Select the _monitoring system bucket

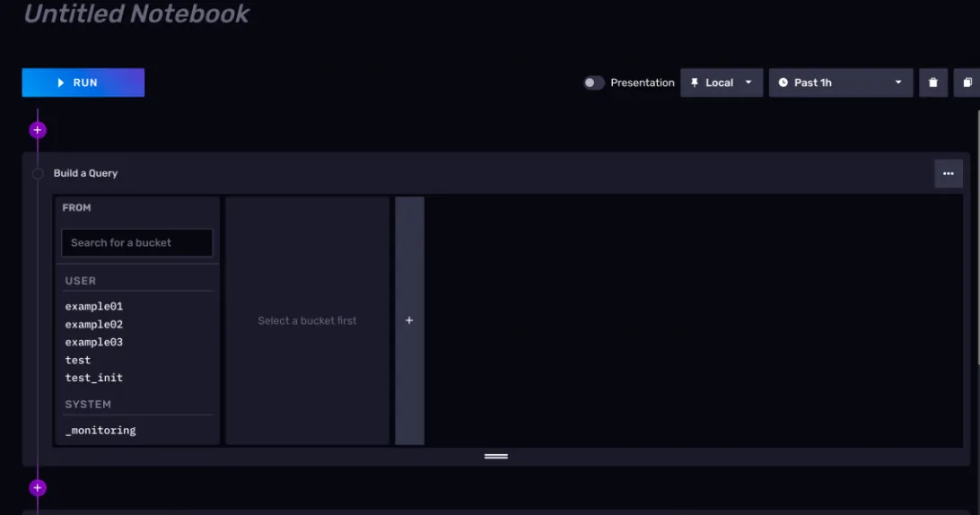pos(101,431)
